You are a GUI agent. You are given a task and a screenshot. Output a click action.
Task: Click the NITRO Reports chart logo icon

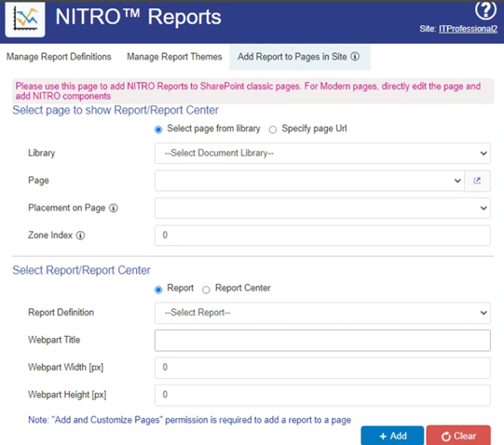point(25,20)
